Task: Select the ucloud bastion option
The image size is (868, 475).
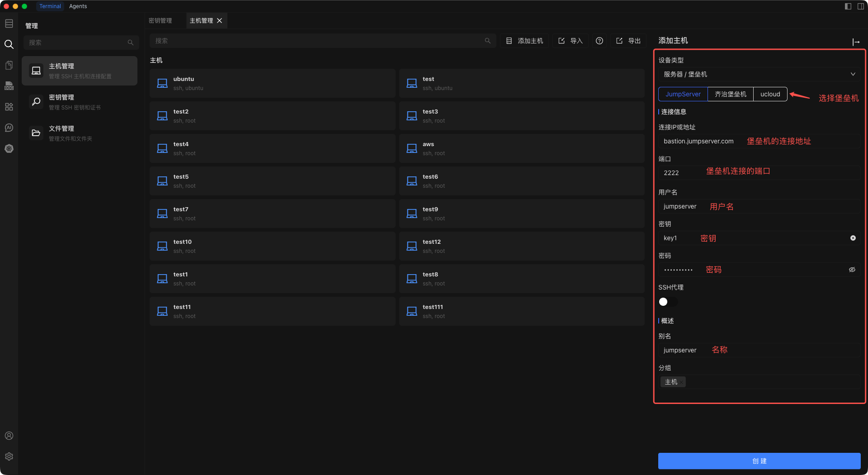Action: click(770, 94)
